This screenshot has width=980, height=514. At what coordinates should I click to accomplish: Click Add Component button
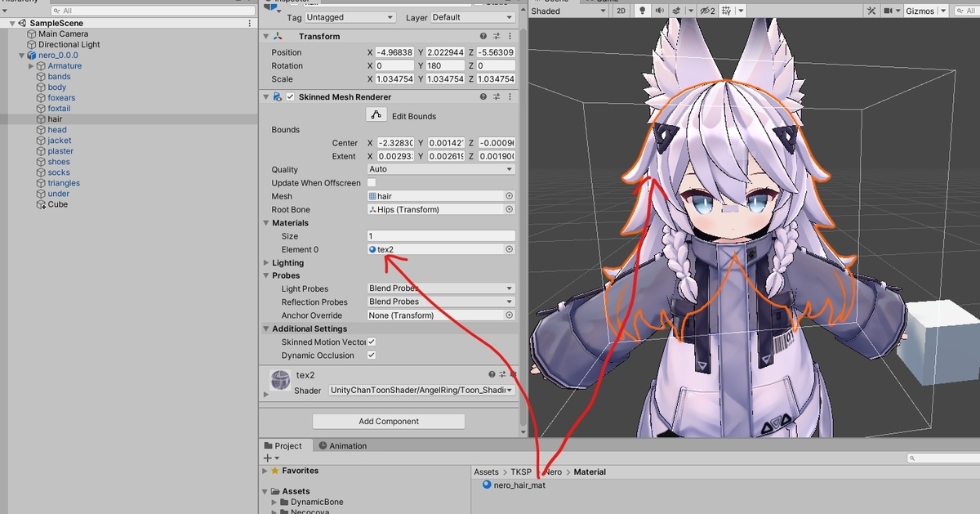click(x=389, y=422)
